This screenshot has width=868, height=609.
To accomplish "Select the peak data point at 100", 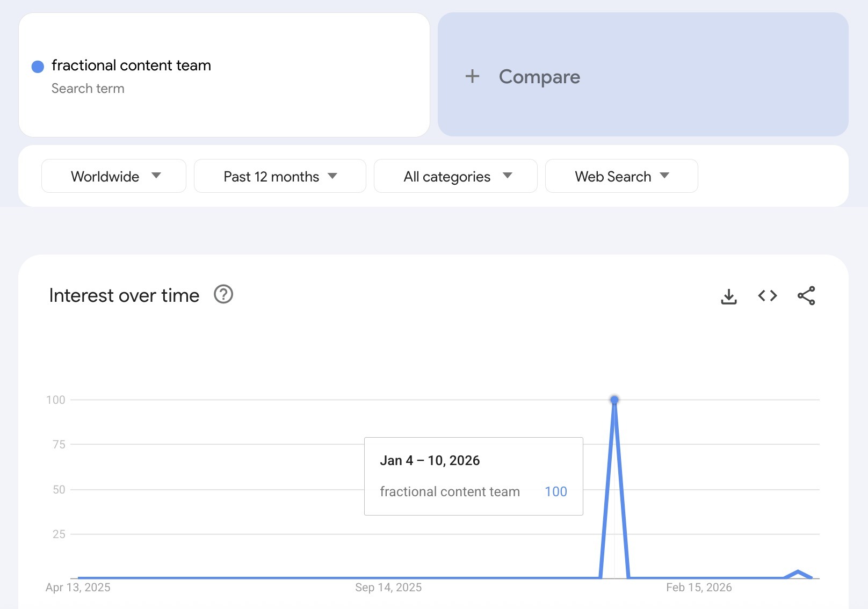I will point(614,399).
